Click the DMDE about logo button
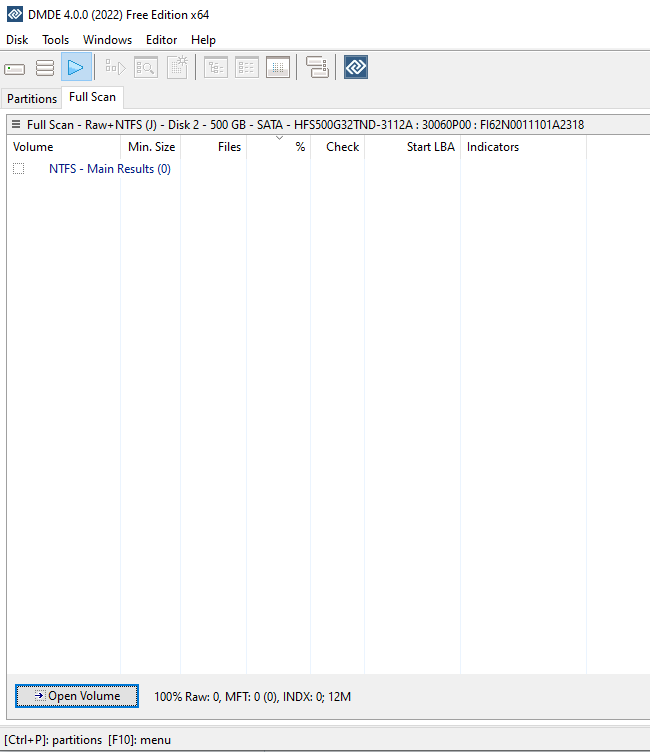This screenshot has height=752, width=650. (355, 67)
